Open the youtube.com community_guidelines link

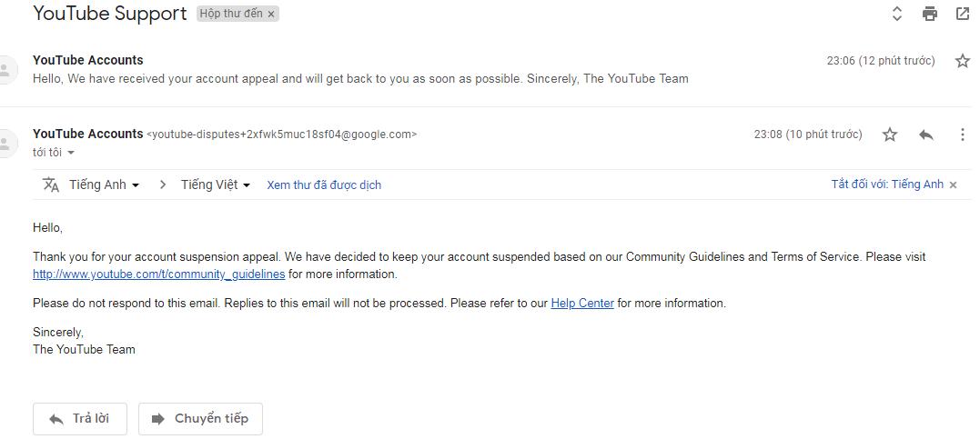click(x=158, y=274)
